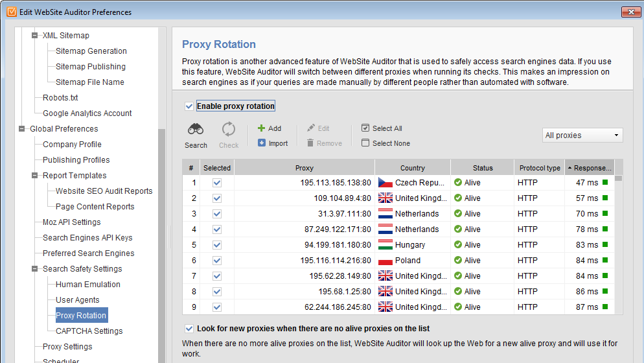Select Company Profile in tree

click(x=72, y=145)
